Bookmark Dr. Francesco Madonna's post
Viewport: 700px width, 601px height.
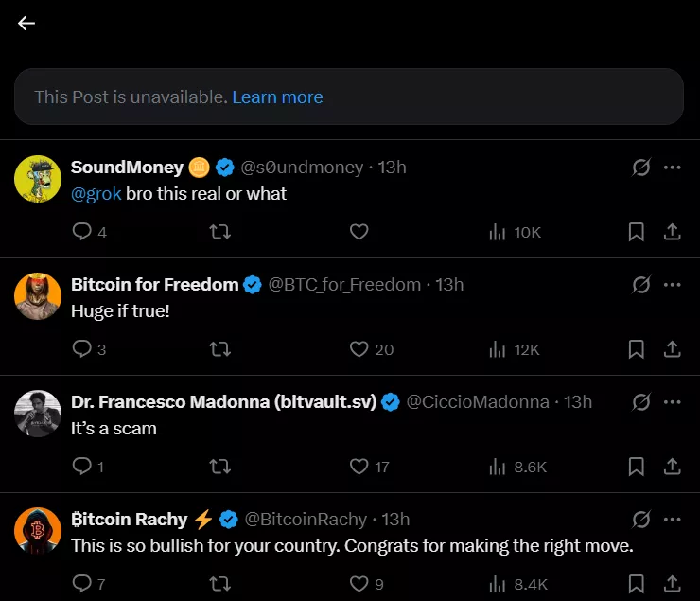(637, 467)
